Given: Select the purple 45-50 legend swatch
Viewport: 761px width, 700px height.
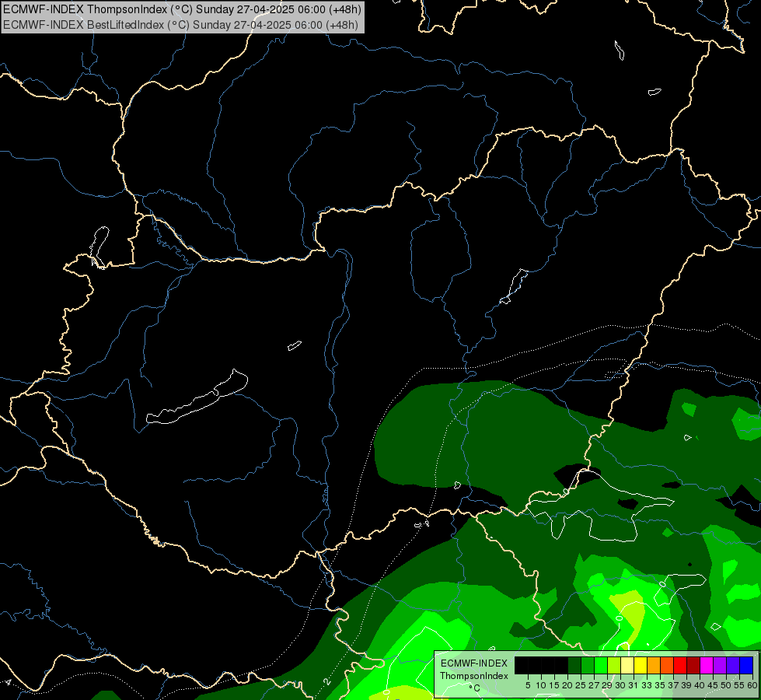Looking at the screenshot, I should tap(720, 665).
